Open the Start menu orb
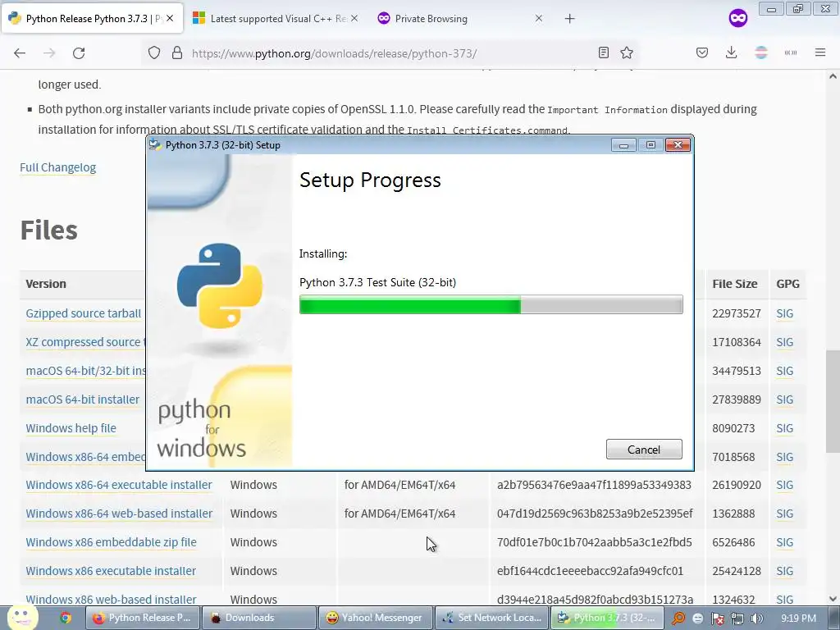Image resolution: width=840 pixels, height=630 pixels. tap(21, 618)
